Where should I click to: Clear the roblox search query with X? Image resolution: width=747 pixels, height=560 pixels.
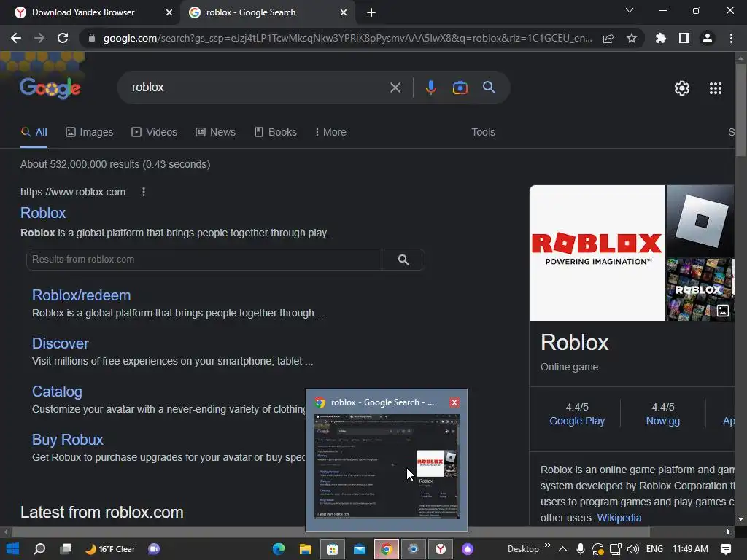(395, 87)
